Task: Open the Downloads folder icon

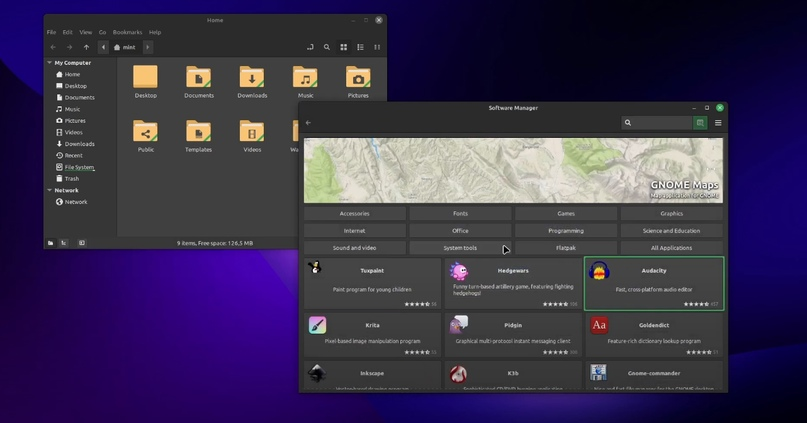Action: (x=252, y=79)
